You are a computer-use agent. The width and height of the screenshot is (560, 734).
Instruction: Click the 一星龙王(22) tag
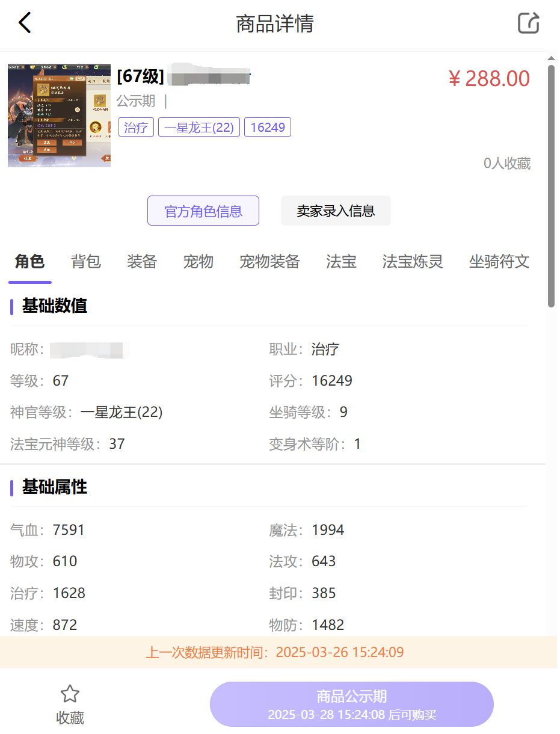pyautogui.click(x=199, y=127)
